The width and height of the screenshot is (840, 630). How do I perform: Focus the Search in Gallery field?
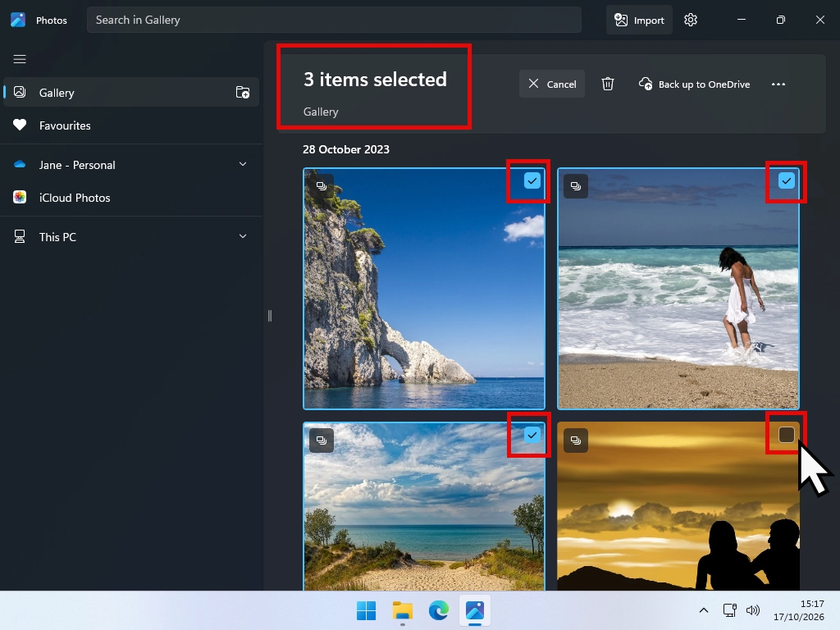point(334,20)
